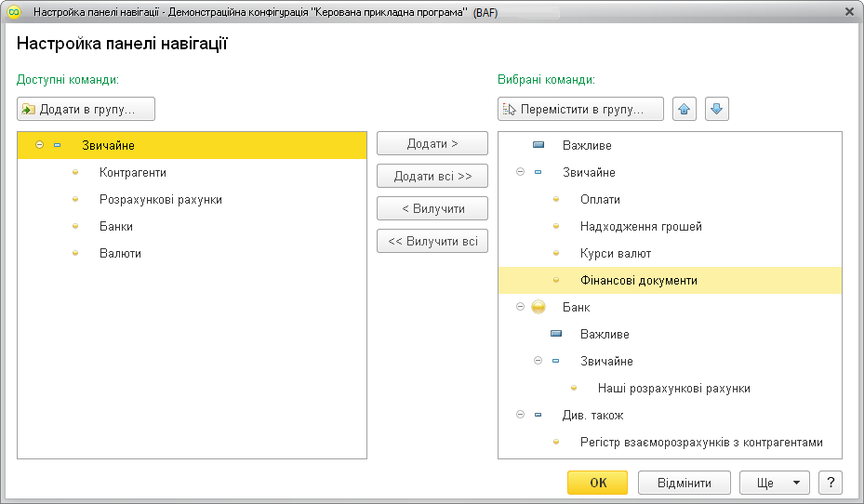864x504 pixels.
Task: Click the Важливе icon under Банк
Action: (556, 334)
